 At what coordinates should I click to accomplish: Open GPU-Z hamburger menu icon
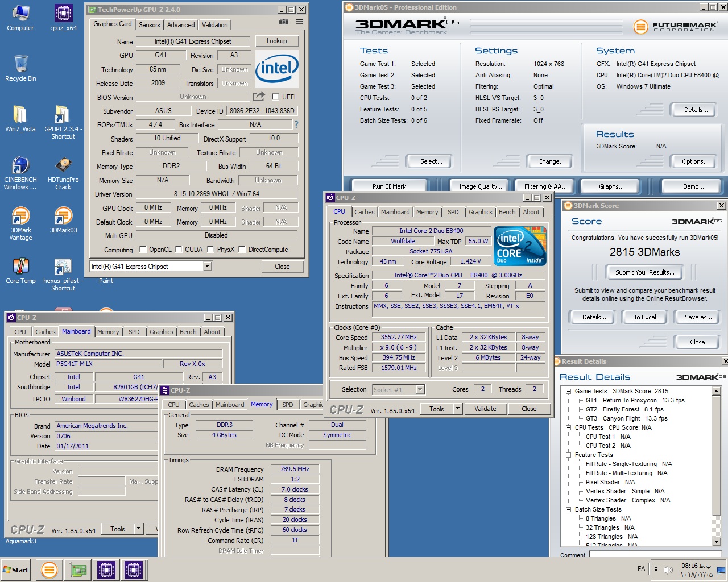(x=299, y=22)
